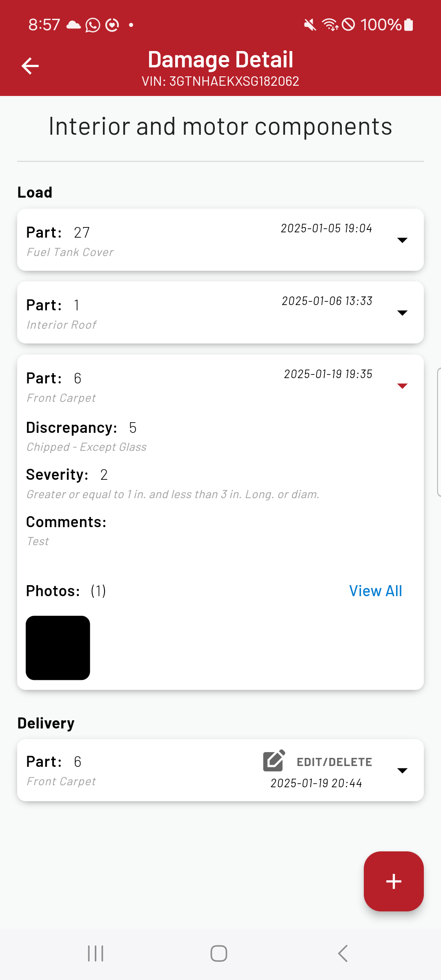
Task: Click the EDIT/DELETE button
Action: click(334, 762)
